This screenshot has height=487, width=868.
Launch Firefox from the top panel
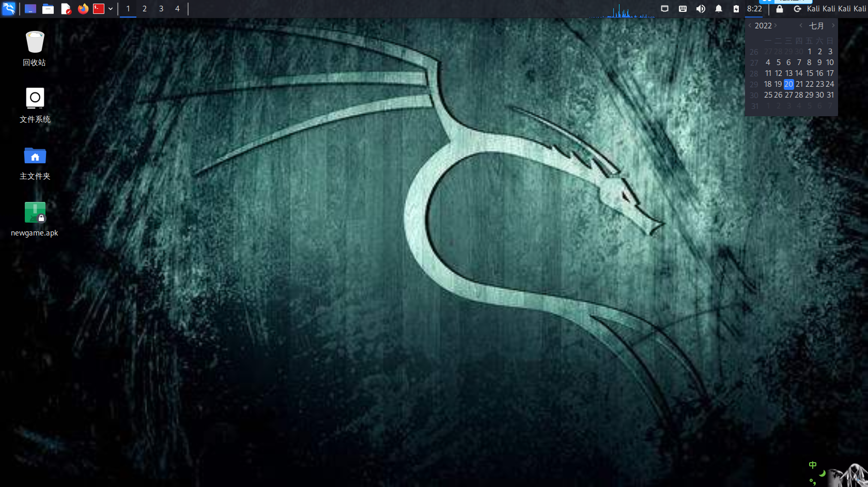[83, 9]
